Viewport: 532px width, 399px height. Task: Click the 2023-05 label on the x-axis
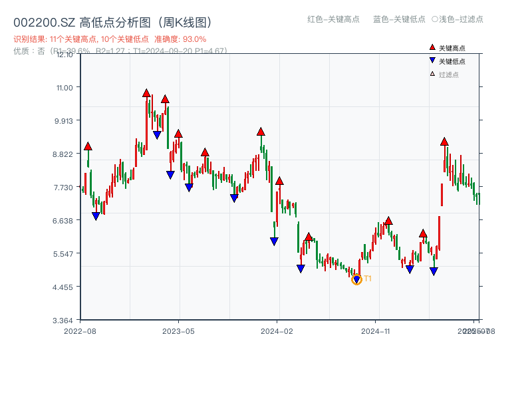pos(180,329)
